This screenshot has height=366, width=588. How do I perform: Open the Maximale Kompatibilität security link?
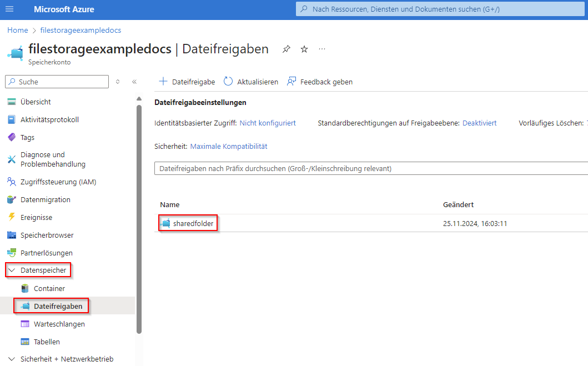(x=229, y=146)
